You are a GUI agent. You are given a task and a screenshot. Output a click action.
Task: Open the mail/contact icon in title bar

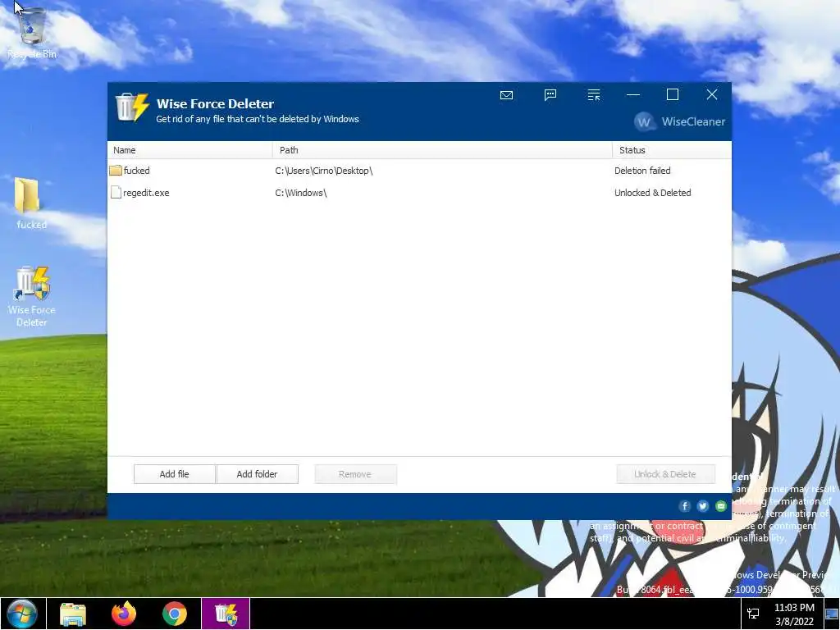(506, 95)
